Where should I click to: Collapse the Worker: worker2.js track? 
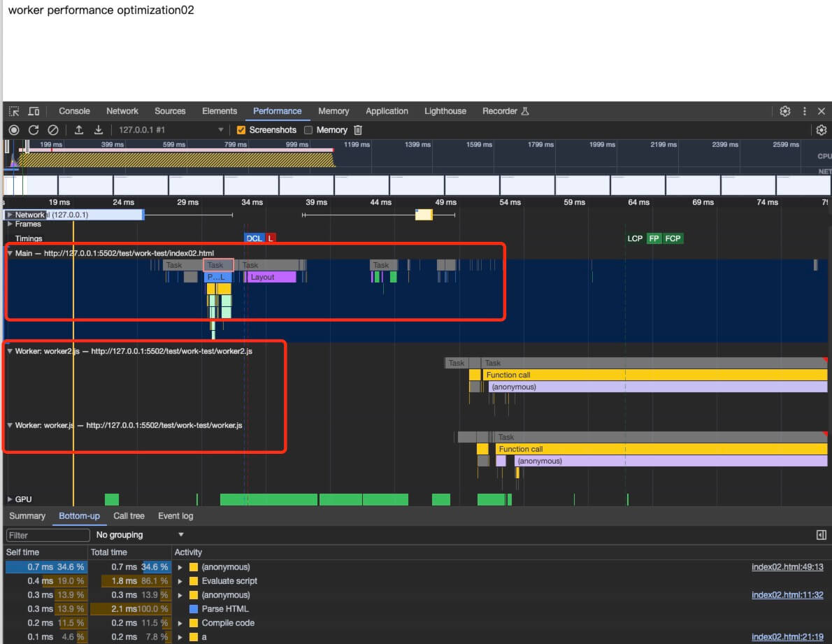click(10, 351)
